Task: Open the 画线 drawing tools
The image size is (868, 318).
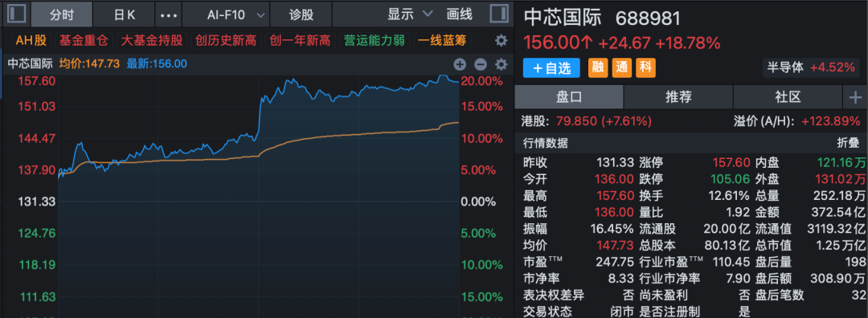Action: pyautogui.click(x=459, y=14)
